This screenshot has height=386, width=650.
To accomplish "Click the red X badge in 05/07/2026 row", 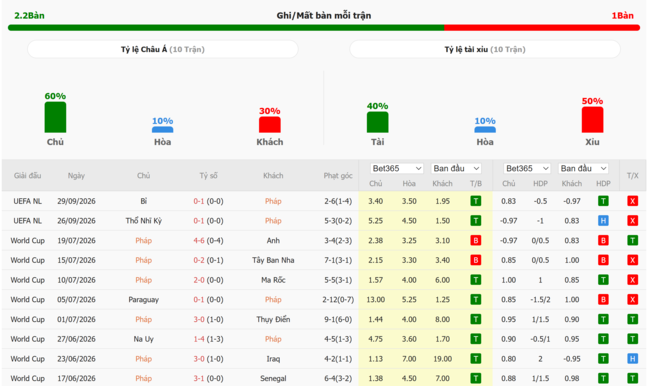I will coord(632,299).
